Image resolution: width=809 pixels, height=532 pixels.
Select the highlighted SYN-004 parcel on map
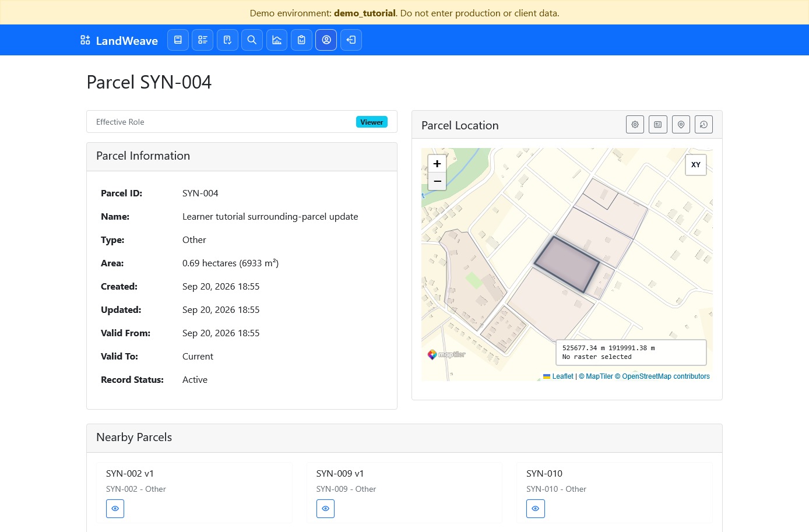(x=567, y=264)
